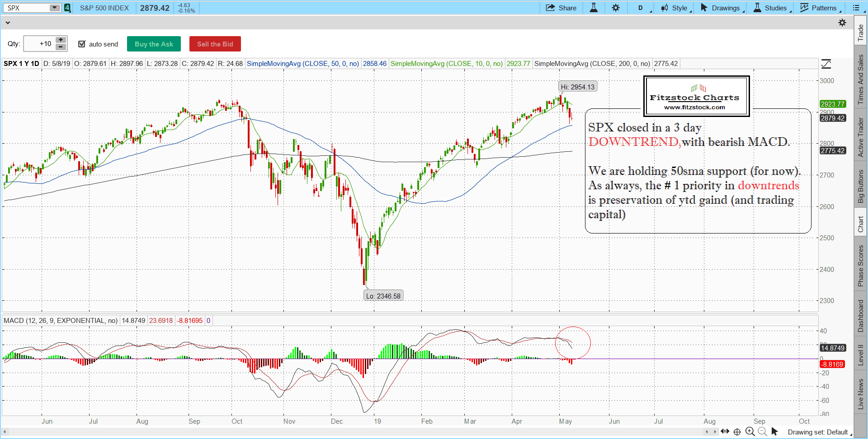The image size is (868, 439).
Task: Open chart settings gear in top toolbar
Action: [616, 8]
